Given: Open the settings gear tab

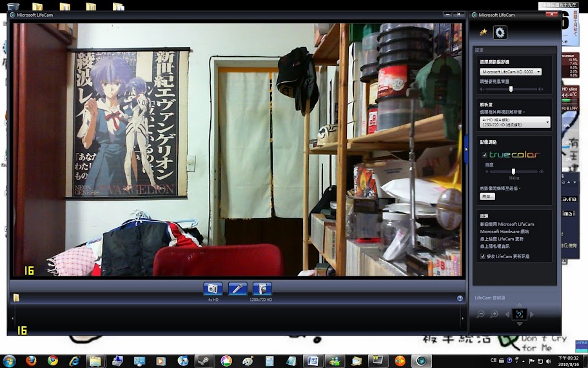Looking at the screenshot, I should click(500, 33).
